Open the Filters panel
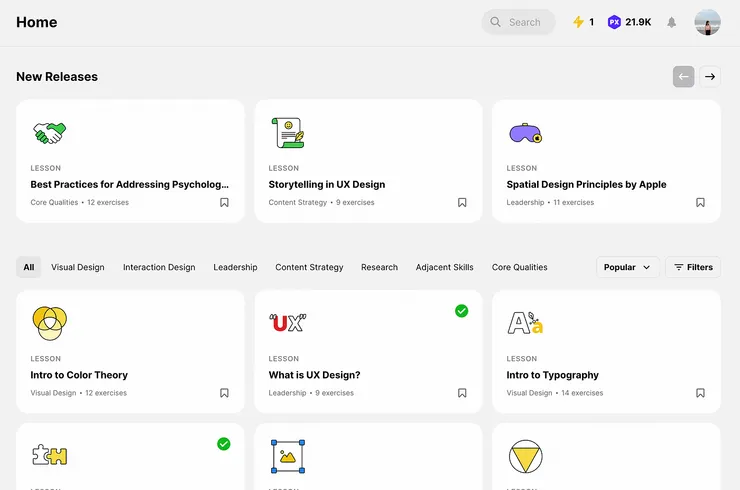This screenshot has height=490, width=740. pyautogui.click(x=692, y=267)
